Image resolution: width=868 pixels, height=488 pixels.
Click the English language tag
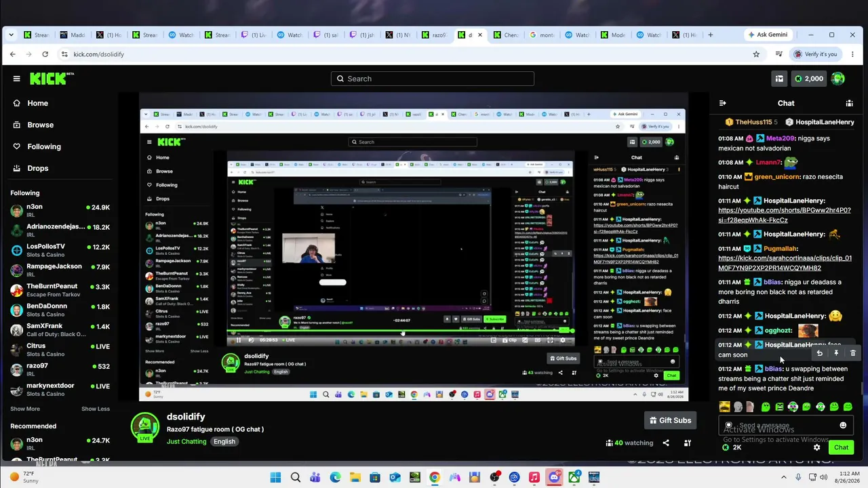(224, 441)
